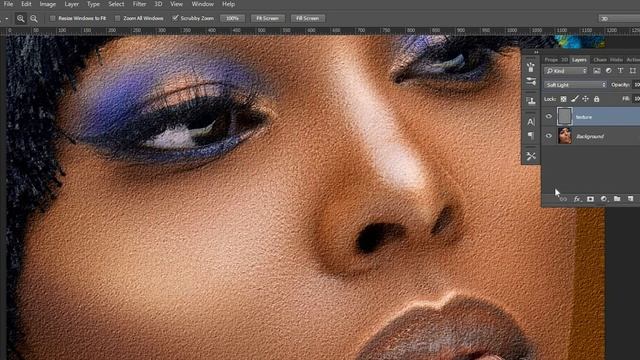Open the Edit menu
Image resolution: width=640 pixels, height=360 pixels.
click(26, 4)
